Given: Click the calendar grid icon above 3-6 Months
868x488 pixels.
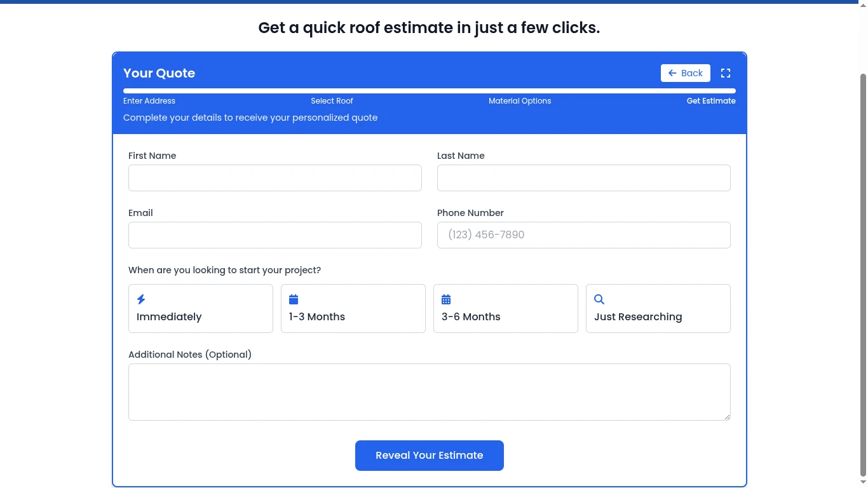Looking at the screenshot, I should click(446, 299).
